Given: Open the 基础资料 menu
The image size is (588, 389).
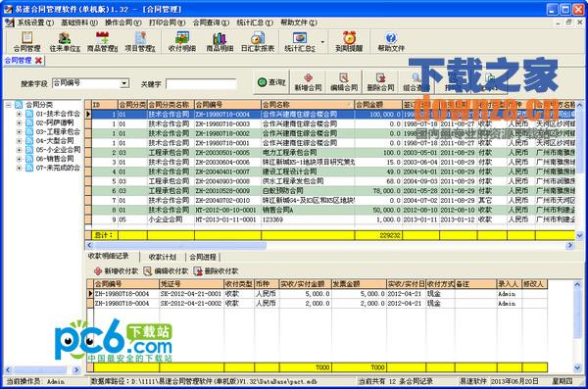Looking at the screenshot, I should point(79,23).
